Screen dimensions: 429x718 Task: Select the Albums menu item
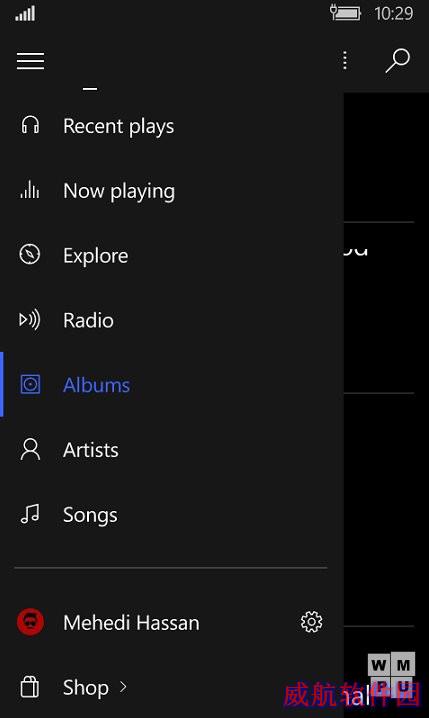(172, 384)
